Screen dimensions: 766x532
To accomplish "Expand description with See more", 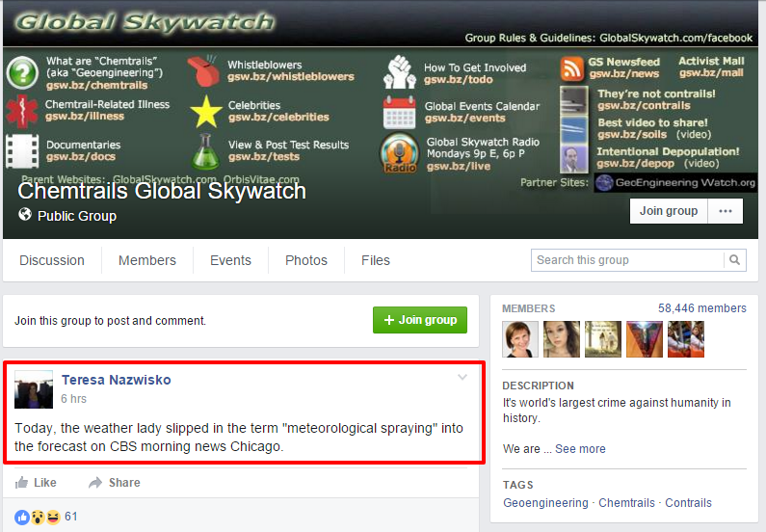I will pyautogui.click(x=580, y=449).
